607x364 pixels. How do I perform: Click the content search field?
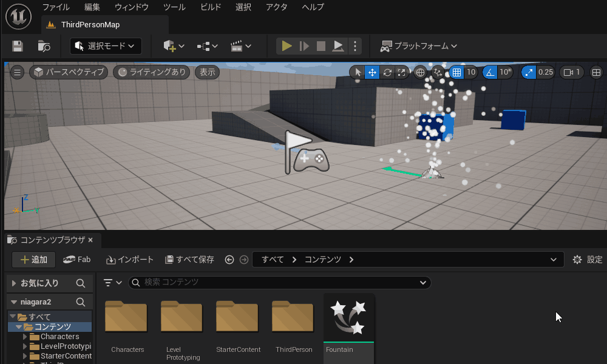[x=279, y=283]
